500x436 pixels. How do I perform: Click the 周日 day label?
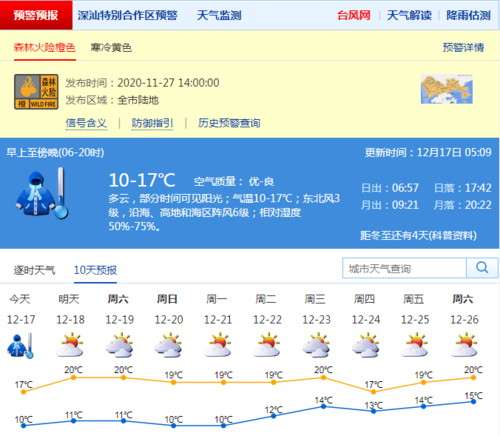tap(167, 299)
